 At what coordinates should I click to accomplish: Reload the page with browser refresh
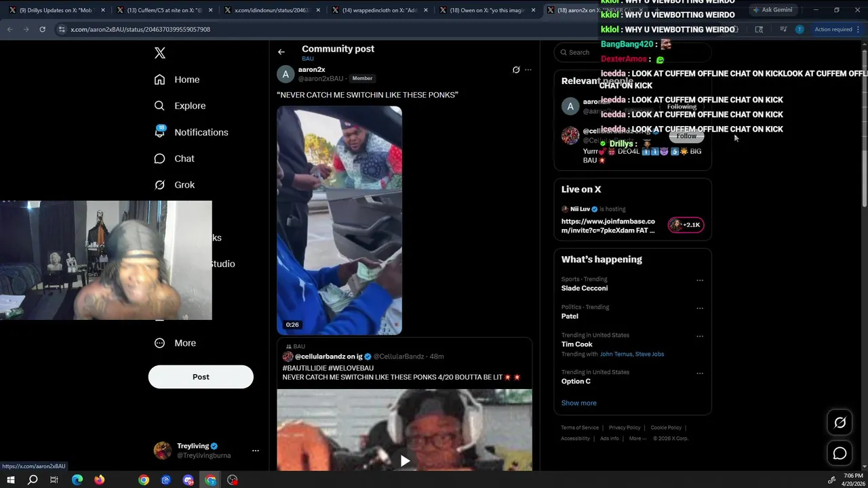42,29
